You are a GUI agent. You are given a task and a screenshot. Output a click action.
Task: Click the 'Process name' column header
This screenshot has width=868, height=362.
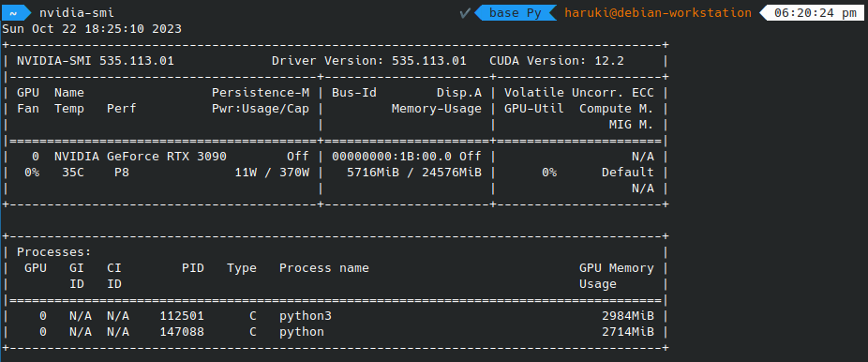point(323,268)
